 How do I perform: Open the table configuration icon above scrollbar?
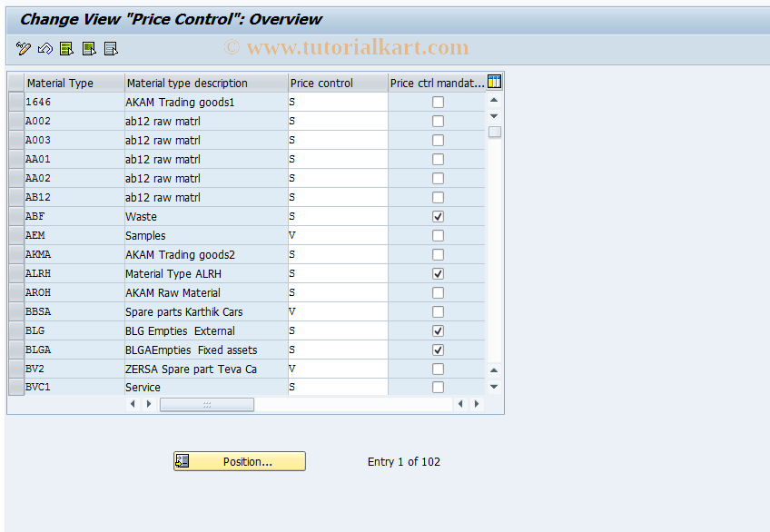tap(494, 81)
